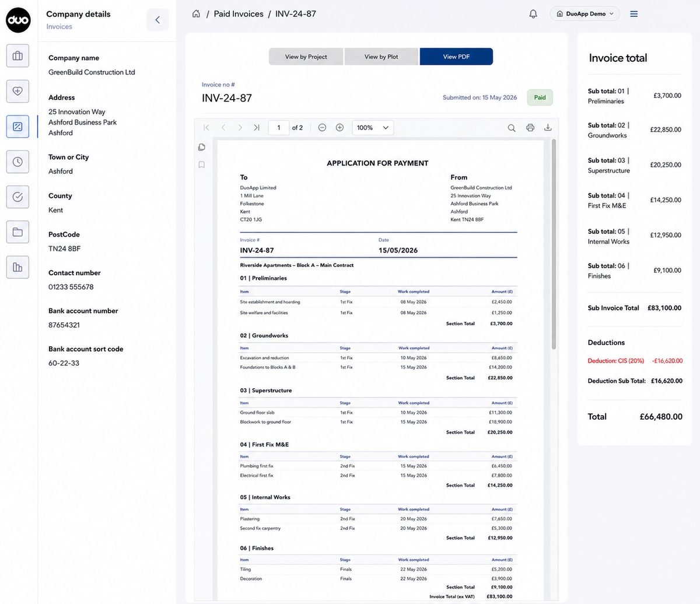The image size is (700, 604).
Task: Open the checkmark circle sidebar icon
Action: pos(17,197)
